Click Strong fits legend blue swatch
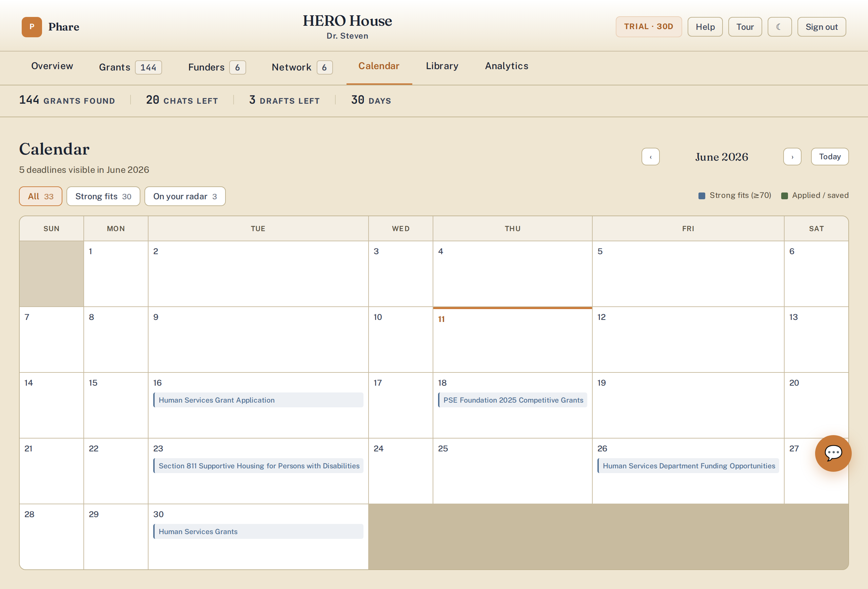The image size is (868, 589). (702, 196)
